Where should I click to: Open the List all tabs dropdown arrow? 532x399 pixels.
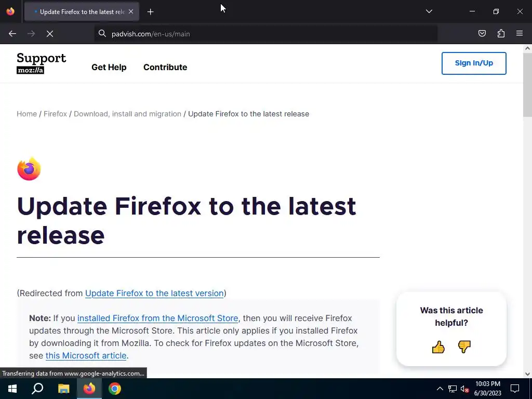tap(429, 11)
